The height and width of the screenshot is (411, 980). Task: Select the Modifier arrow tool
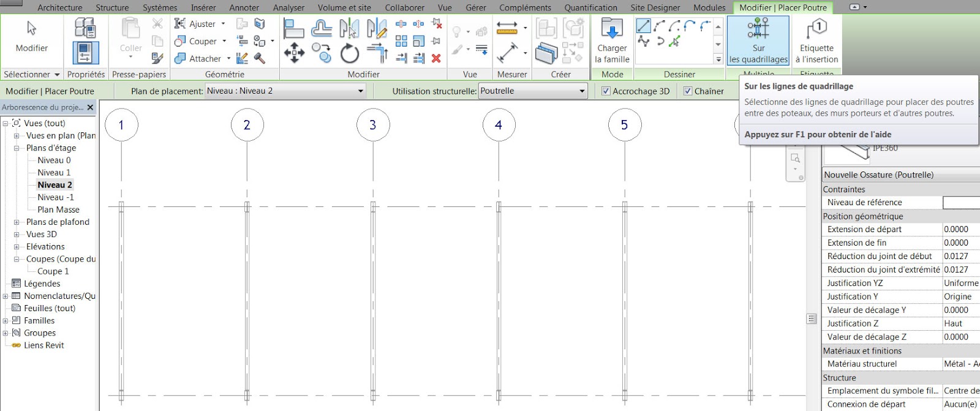pyautogui.click(x=31, y=37)
